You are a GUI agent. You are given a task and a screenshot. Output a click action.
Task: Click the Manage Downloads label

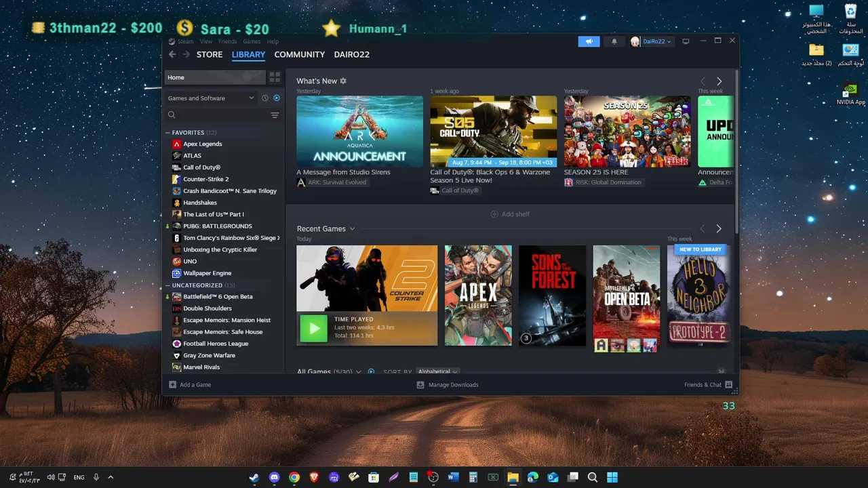[x=454, y=384]
